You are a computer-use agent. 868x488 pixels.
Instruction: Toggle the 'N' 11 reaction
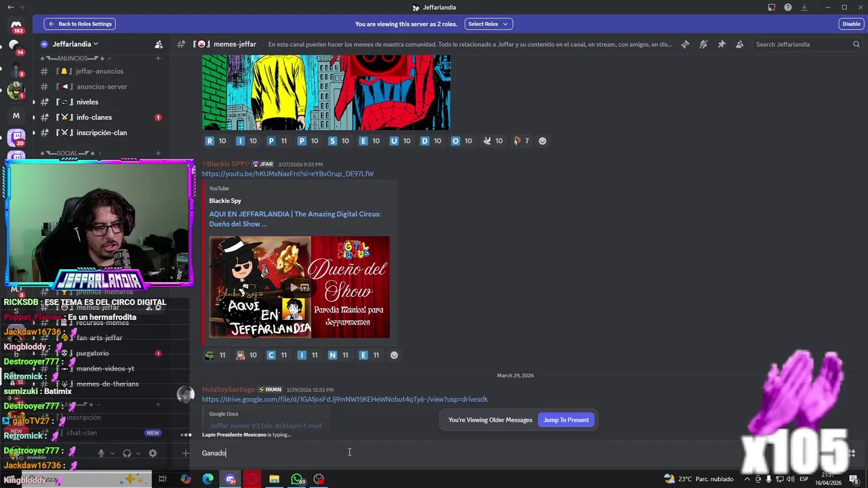pos(338,355)
